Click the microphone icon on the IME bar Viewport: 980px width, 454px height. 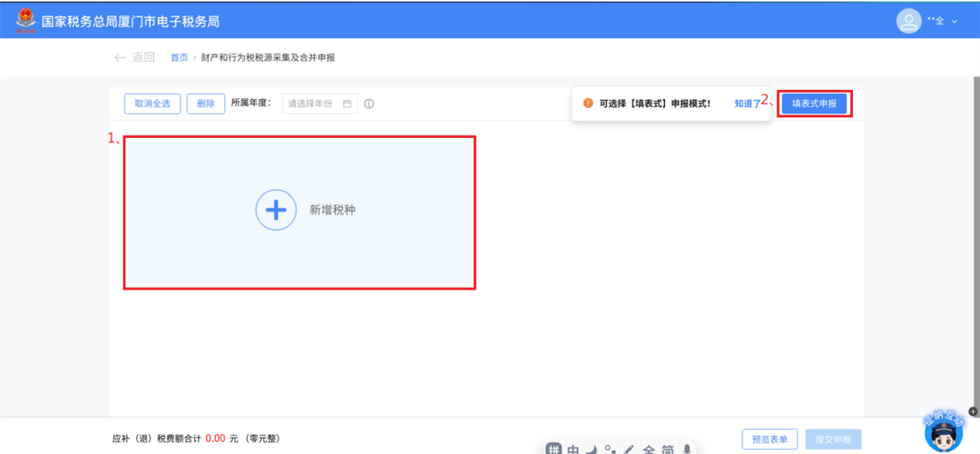click(x=687, y=449)
